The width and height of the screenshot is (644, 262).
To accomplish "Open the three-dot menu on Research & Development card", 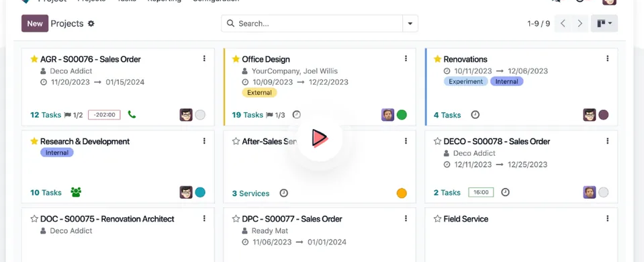I will point(204,141).
